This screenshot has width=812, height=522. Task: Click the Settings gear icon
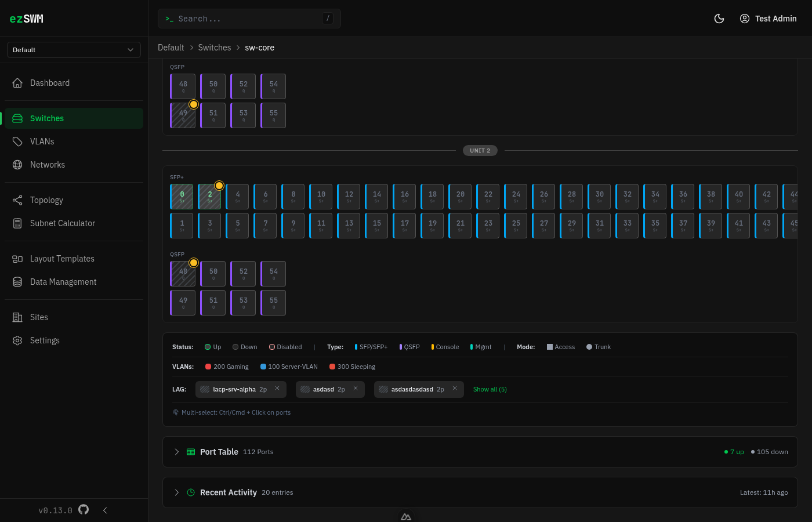[x=17, y=340]
